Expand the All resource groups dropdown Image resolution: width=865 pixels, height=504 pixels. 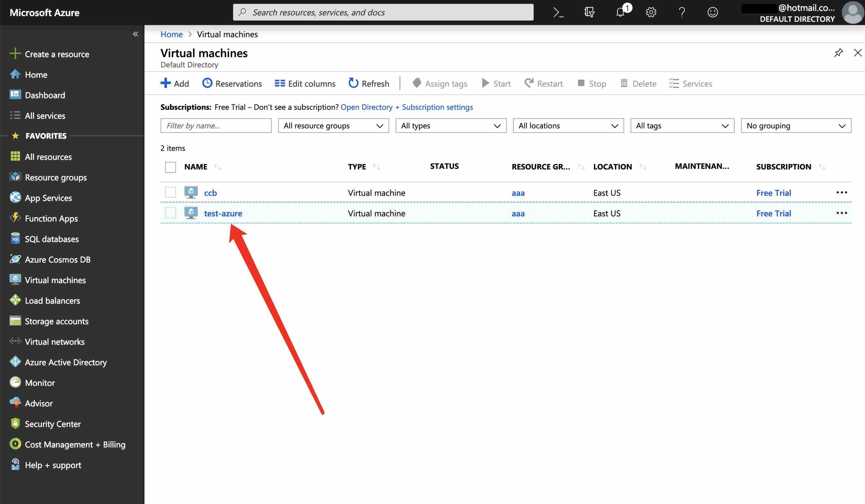coord(333,126)
